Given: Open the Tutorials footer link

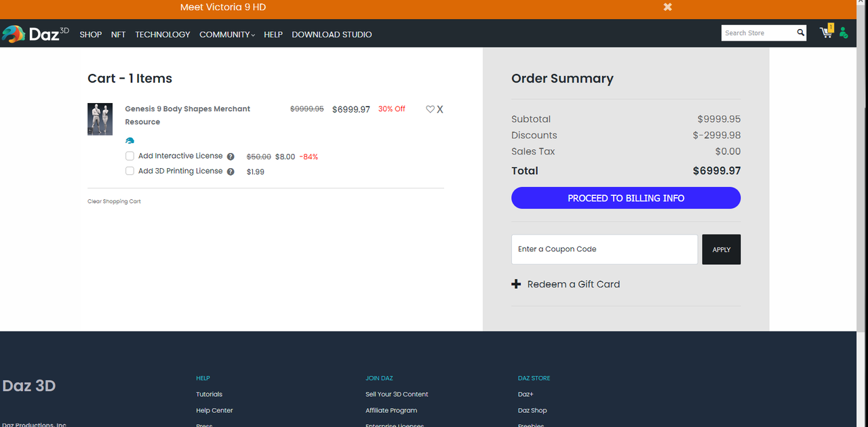Looking at the screenshot, I should tap(209, 394).
